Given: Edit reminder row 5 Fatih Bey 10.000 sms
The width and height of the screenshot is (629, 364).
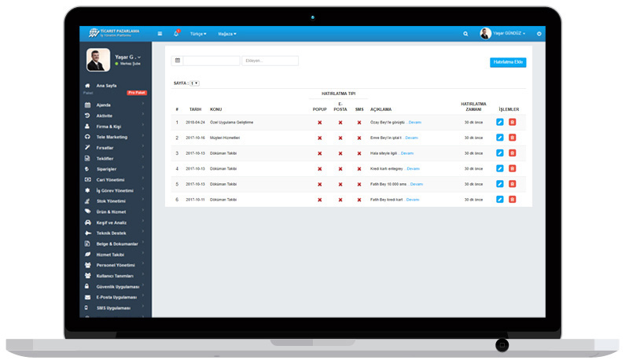Looking at the screenshot, I should [499, 184].
